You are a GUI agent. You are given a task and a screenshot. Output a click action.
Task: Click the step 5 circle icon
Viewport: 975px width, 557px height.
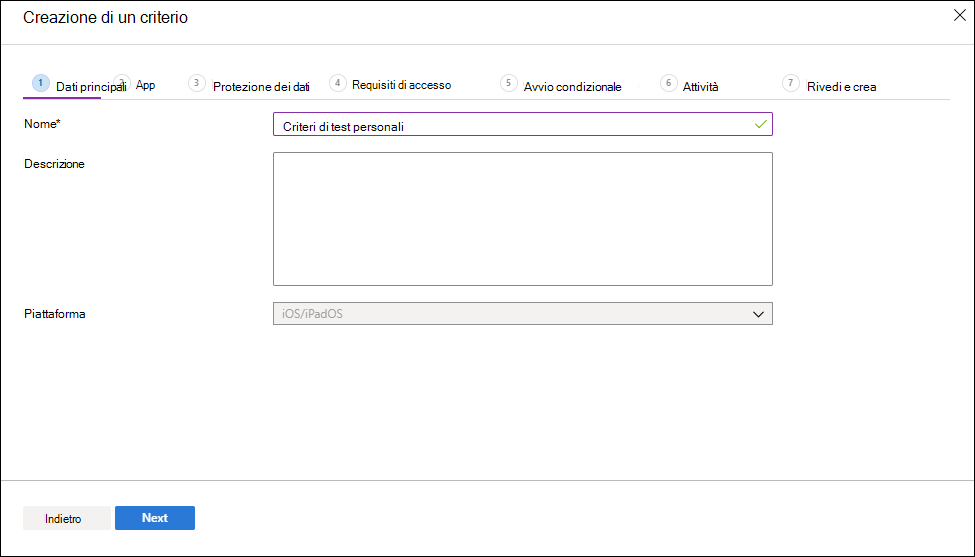click(509, 83)
